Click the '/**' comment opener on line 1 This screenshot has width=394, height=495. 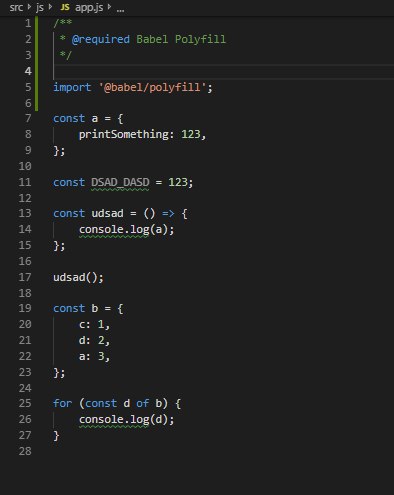point(63,23)
